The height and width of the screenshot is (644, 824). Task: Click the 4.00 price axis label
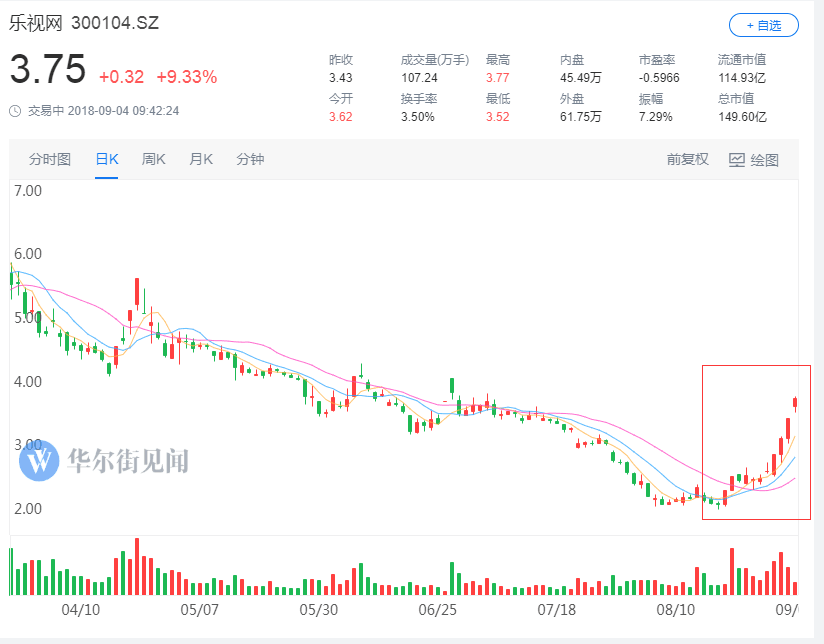28,382
